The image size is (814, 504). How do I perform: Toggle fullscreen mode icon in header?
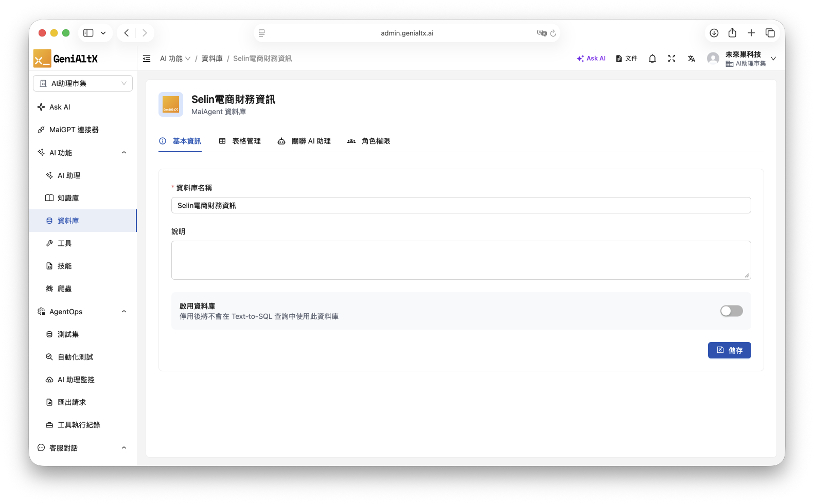[671, 59]
